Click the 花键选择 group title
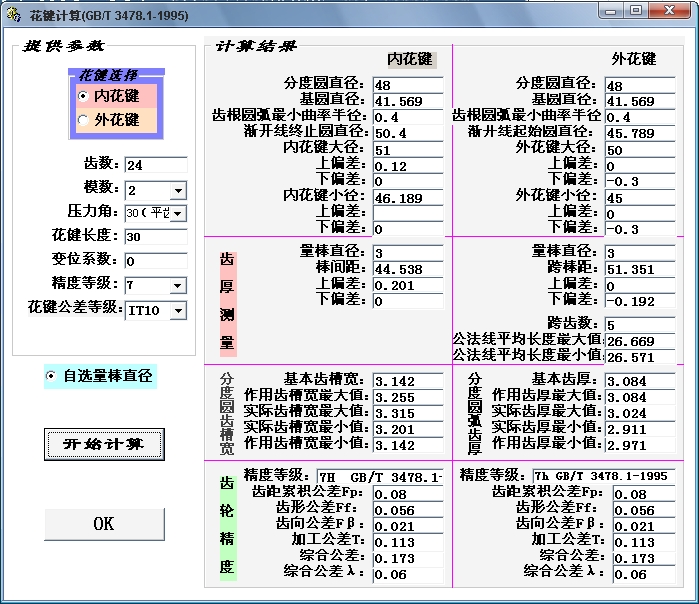The width and height of the screenshot is (699, 604). [108, 75]
